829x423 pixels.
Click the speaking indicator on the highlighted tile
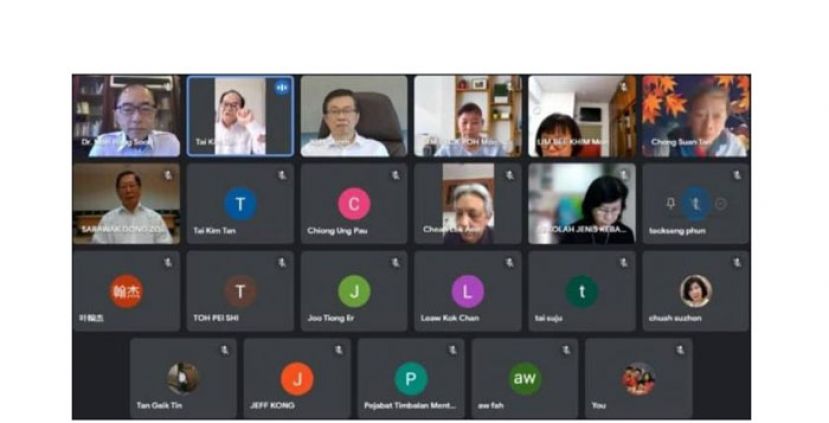pyautogui.click(x=282, y=88)
